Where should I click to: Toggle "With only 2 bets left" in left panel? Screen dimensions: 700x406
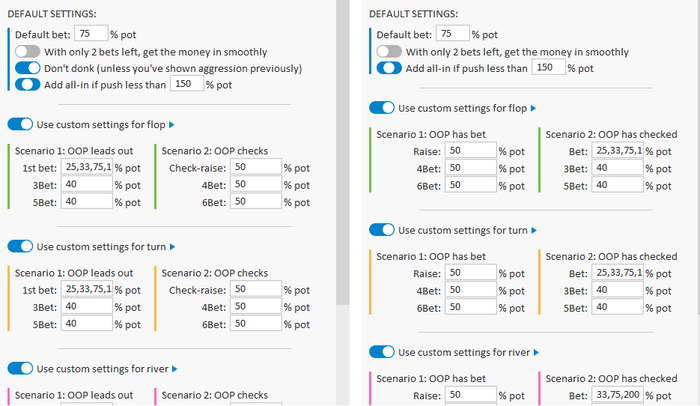[x=26, y=52]
